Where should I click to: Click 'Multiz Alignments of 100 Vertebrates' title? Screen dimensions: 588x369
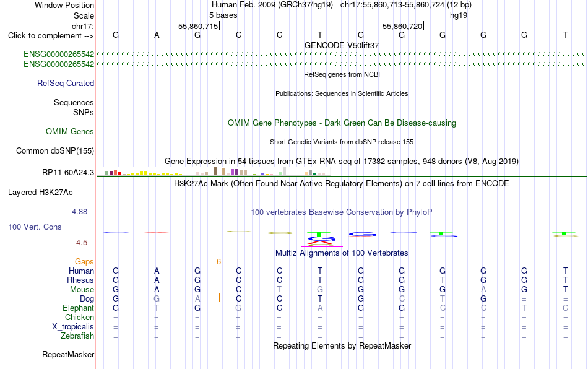pyautogui.click(x=342, y=253)
